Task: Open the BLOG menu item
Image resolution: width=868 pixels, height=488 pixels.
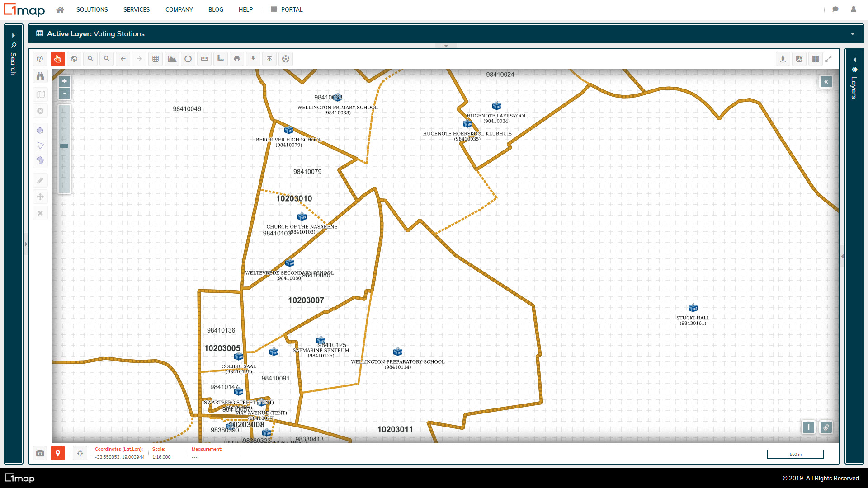Action: coord(216,9)
